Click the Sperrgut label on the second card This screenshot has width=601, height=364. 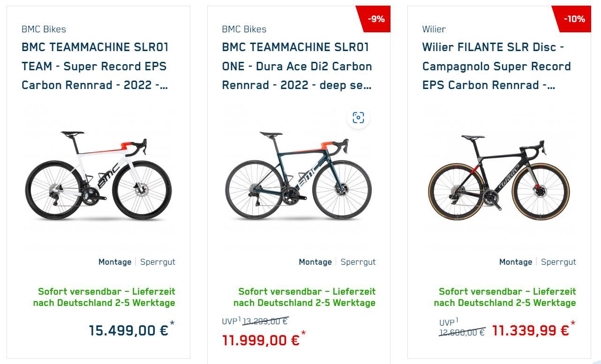point(358,262)
